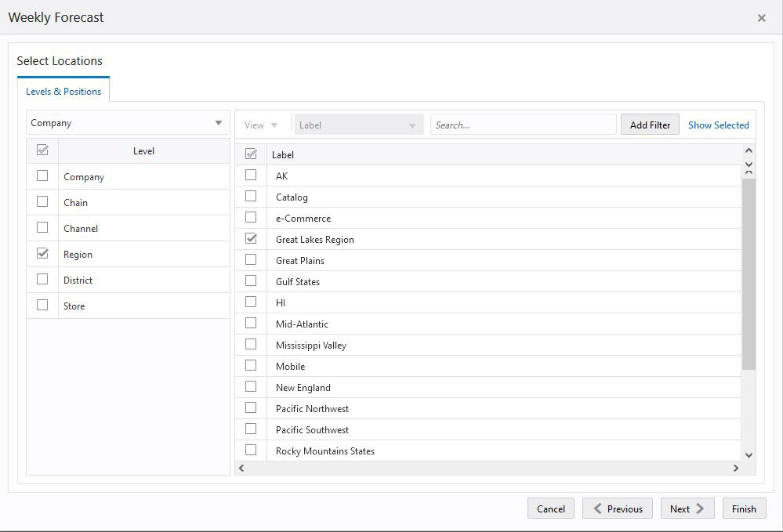
Task: Click the Show Selected link
Action: click(x=718, y=124)
